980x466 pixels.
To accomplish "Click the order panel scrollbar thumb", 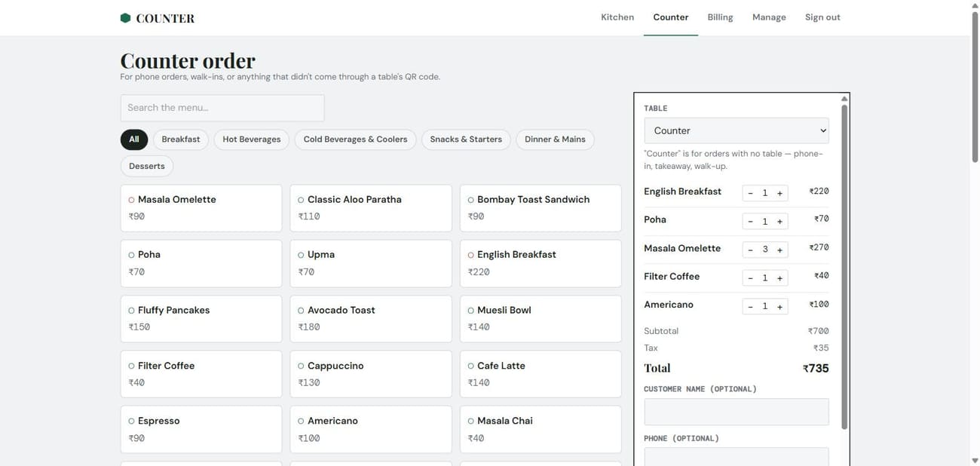I will tap(844, 267).
